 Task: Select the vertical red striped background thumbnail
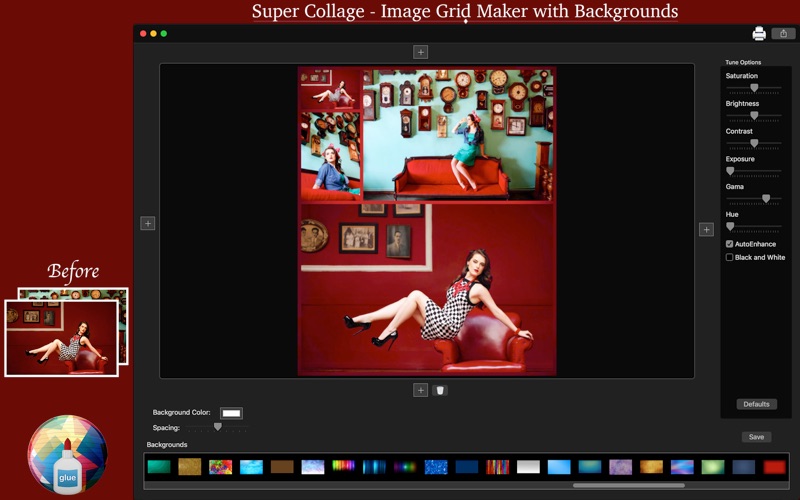click(x=497, y=466)
